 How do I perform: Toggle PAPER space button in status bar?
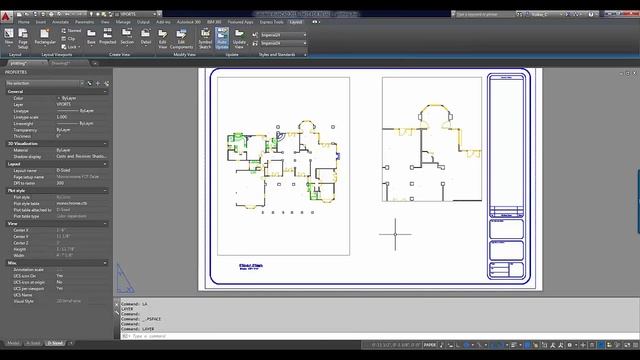tap(430, 345)
